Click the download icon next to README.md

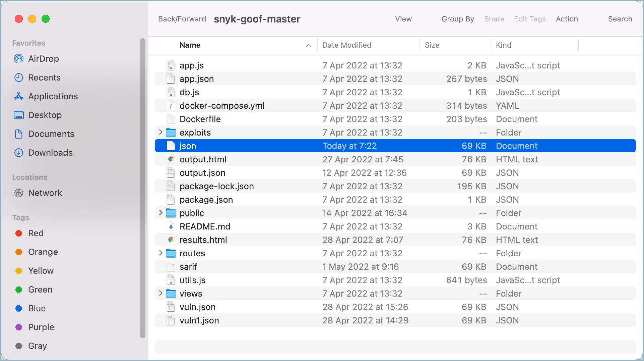click(x=171, y=226)
